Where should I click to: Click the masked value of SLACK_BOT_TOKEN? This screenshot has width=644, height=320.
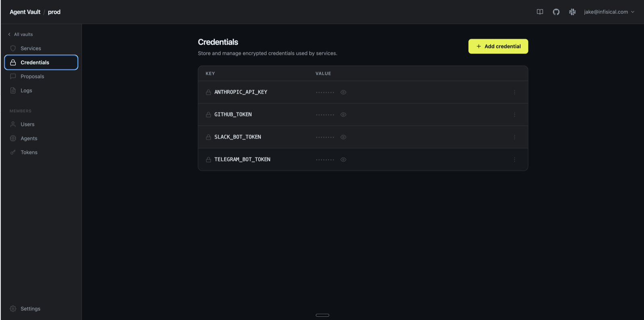coord(325,137)
